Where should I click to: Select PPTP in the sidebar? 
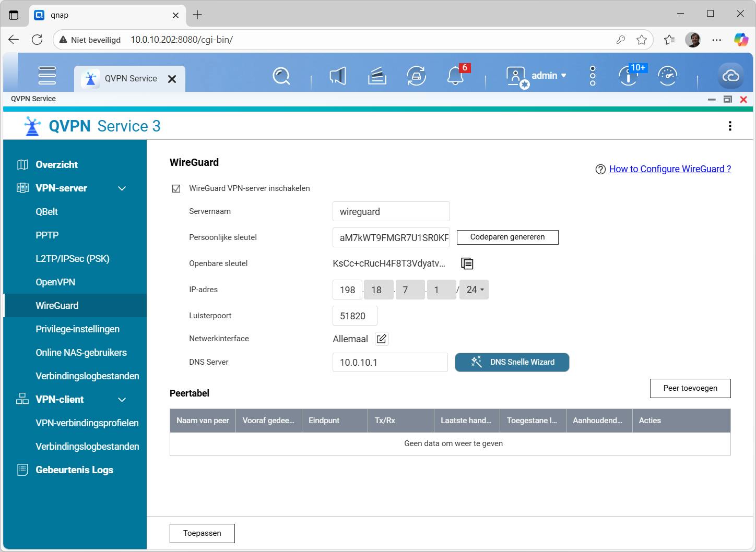[47, 235]
